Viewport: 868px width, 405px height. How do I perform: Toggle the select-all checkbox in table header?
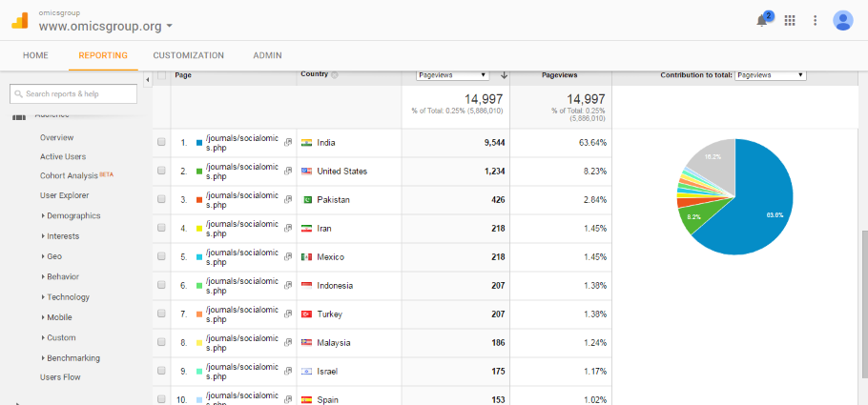tap(161, 75)
